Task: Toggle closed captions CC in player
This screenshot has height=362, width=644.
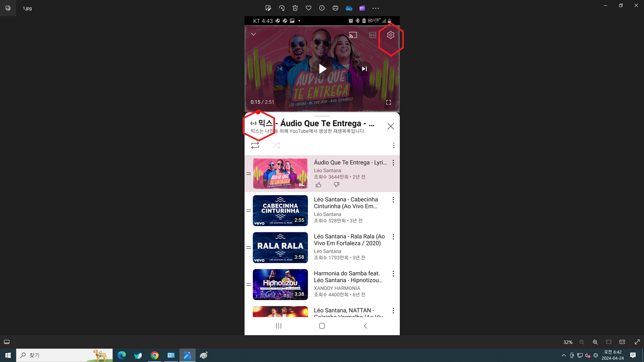Action: pyautogui.click(x=373, y=35)
